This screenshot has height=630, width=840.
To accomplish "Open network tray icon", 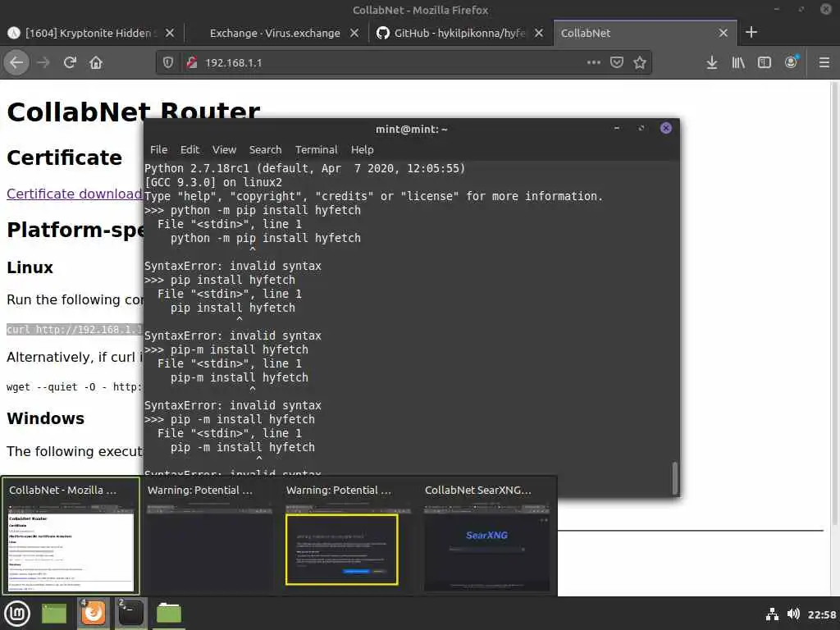I will tap(772, 614).
